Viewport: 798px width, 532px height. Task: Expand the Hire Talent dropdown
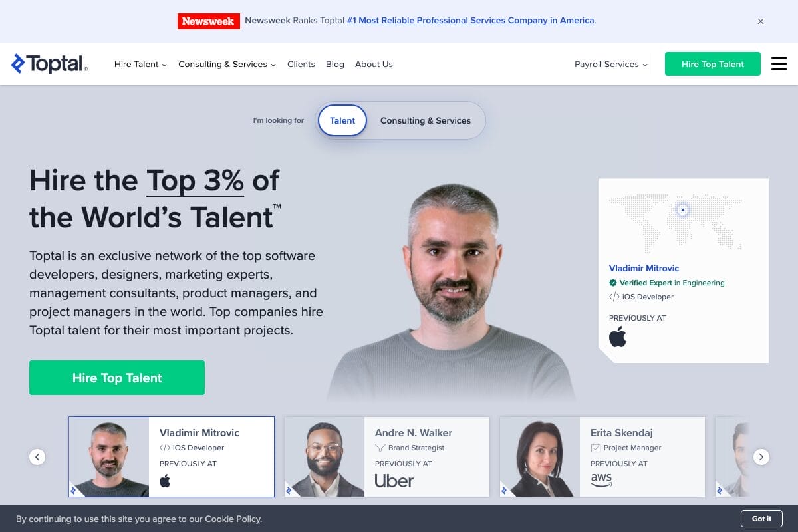point(140,65)
